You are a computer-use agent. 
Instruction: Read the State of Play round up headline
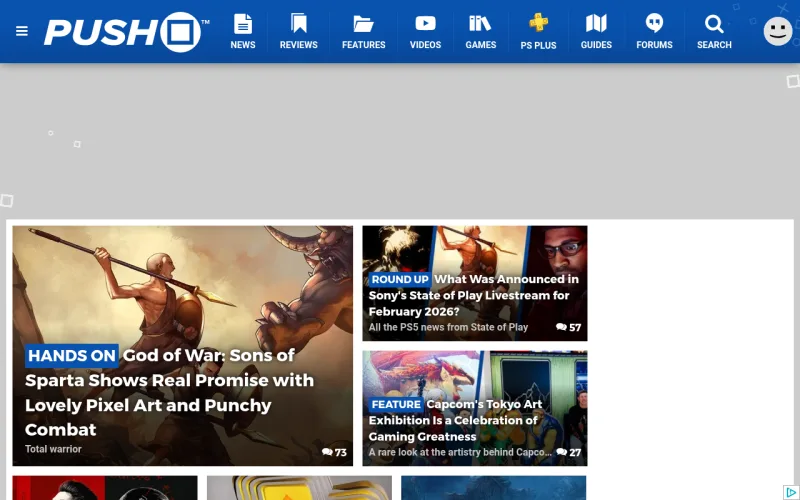pos(473,295)
